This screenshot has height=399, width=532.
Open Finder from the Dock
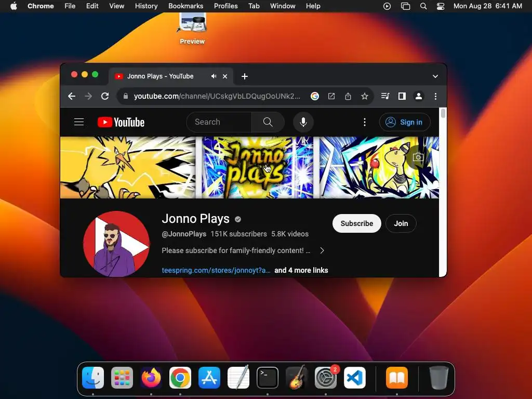tap(93, 378)
